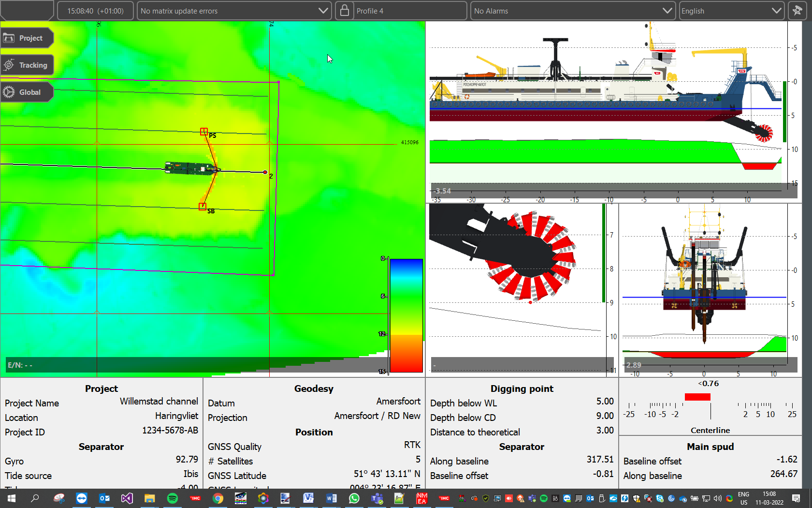The height and width of the screenshot is (508, 812).
Task: Click the depth color scale legend
Action: pyautogui.click(x=405, y=314)
